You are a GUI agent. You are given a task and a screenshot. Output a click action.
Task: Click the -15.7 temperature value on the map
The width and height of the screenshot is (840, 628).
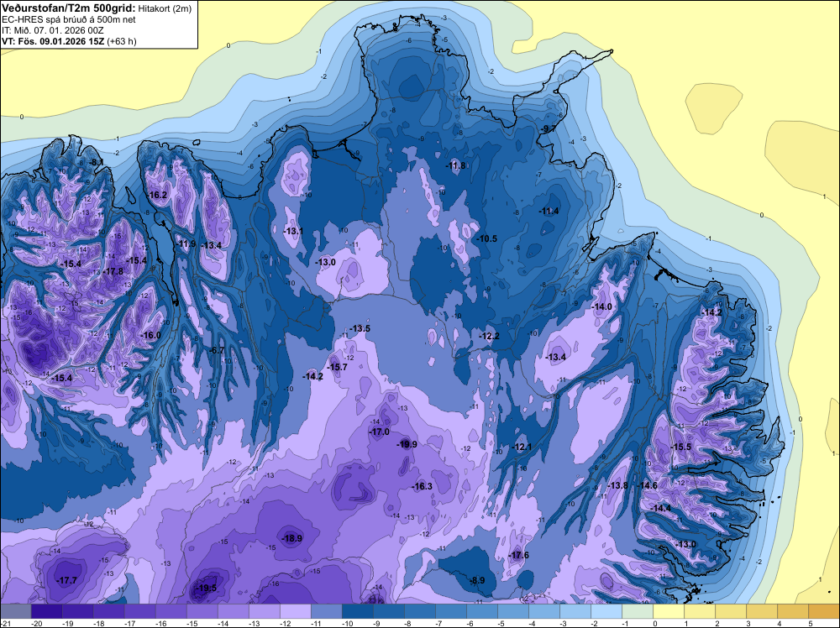coord(338,367)
